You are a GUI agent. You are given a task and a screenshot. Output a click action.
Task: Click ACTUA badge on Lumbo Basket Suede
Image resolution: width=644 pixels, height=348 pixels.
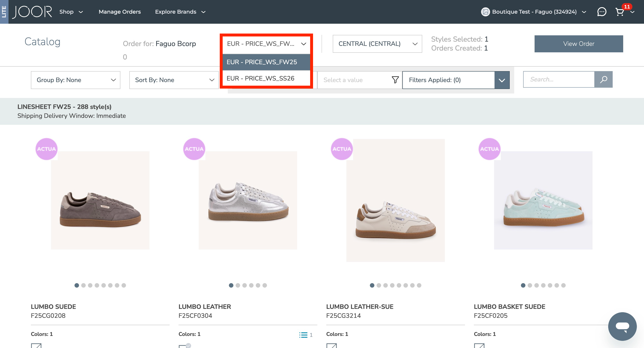(x=490, y=149)
